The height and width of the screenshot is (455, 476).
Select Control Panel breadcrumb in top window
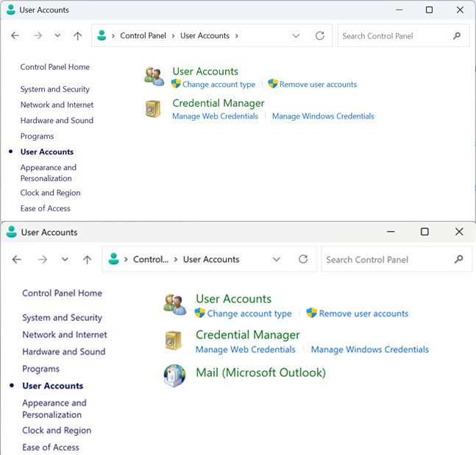[x=143, y=36]
